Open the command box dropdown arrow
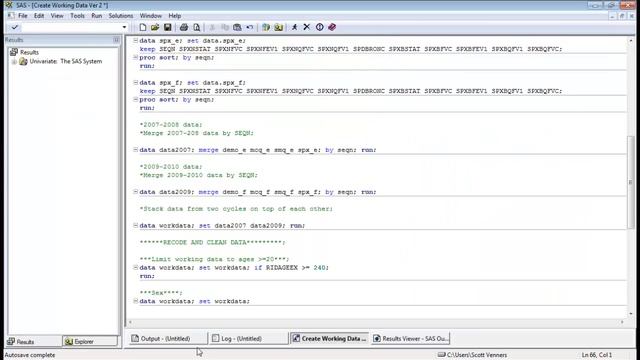The width and height of the screenshot is (640, 360). click(x=124, y=27)
